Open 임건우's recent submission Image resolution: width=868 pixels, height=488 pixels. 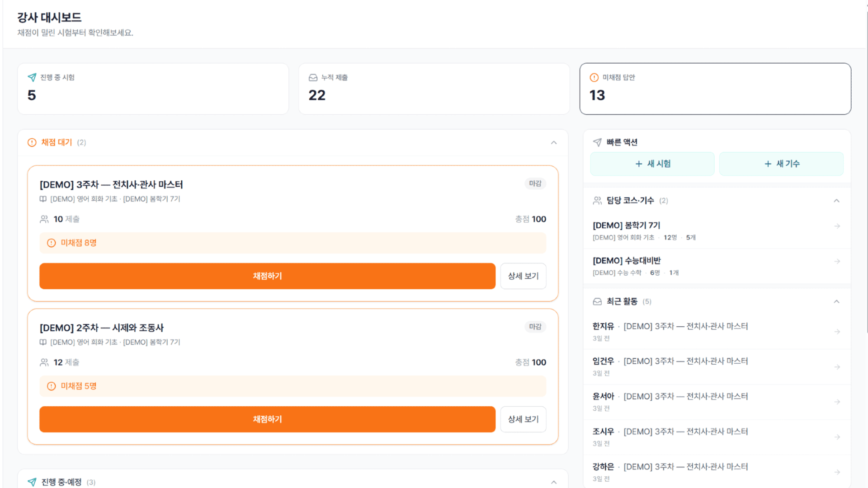coord(717,367)
